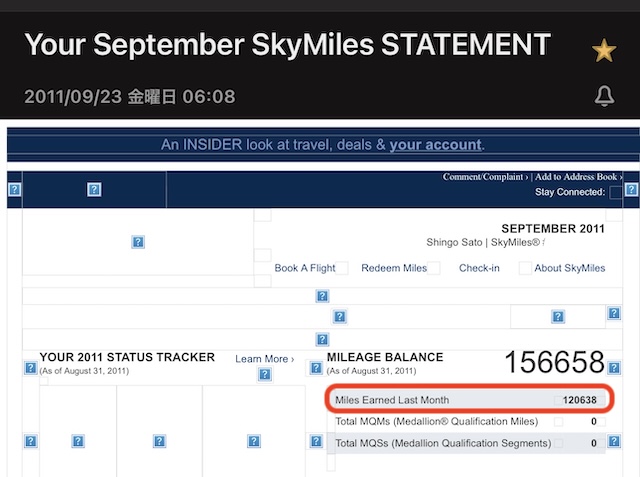This screenshot has width=640, height=477.
Task: Click Add to Address Book link
Action: 578,177
